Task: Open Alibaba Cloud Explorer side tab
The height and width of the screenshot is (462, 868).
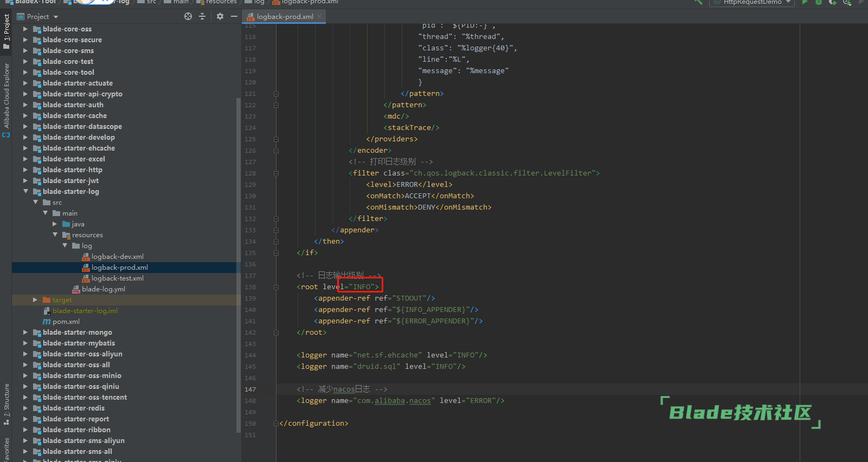Action: [6, 100]
